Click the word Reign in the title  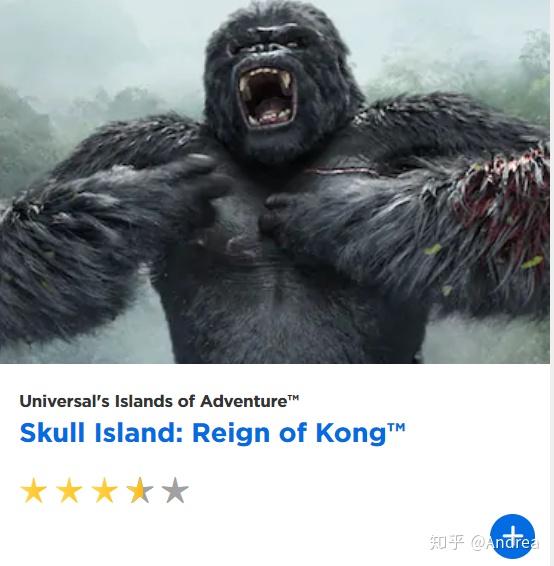[233, 433]
